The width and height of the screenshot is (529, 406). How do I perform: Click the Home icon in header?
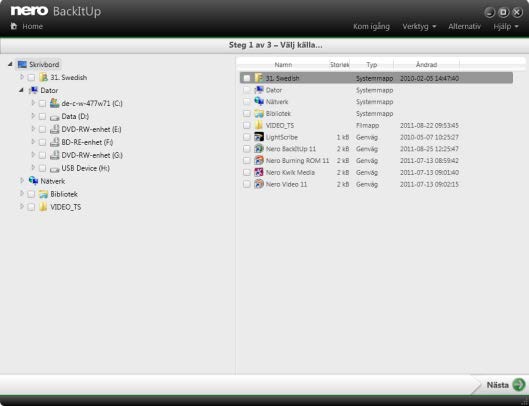point(14,26)
